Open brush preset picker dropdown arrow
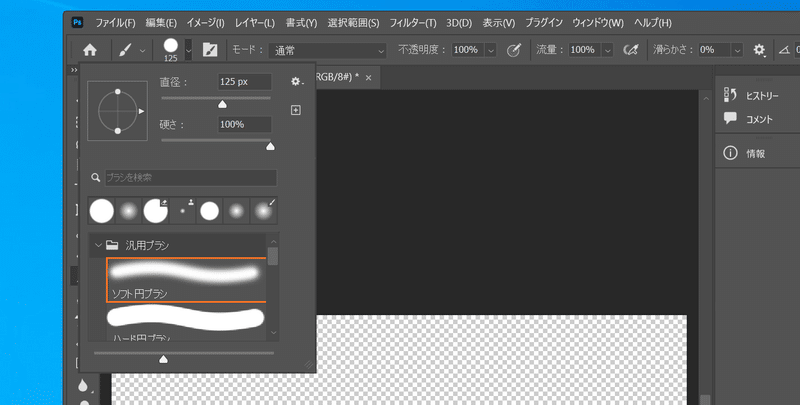800x405 pixels. (189, 50)
